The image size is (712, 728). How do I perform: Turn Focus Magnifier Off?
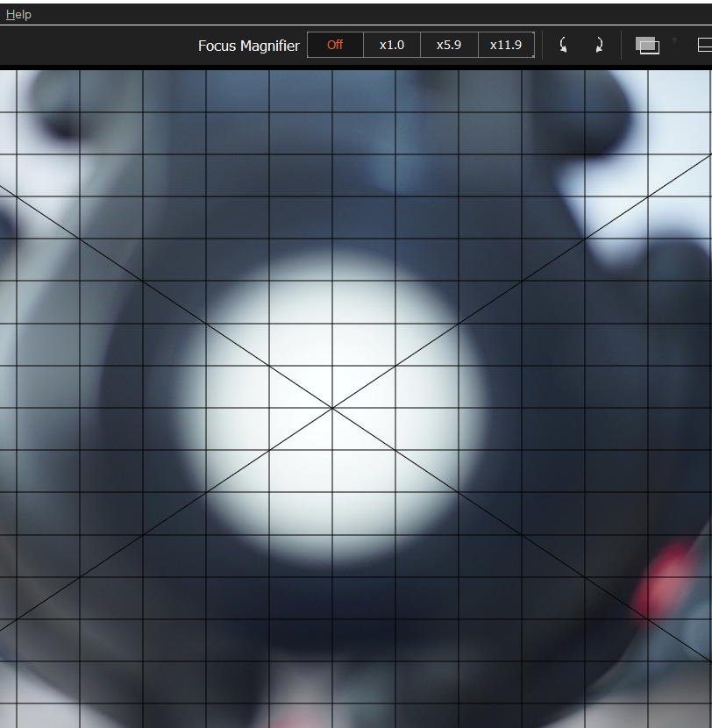click(x=335, y=45)
